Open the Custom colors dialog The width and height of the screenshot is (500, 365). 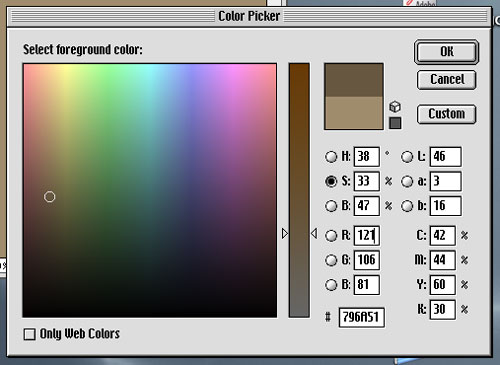(446, 114)
